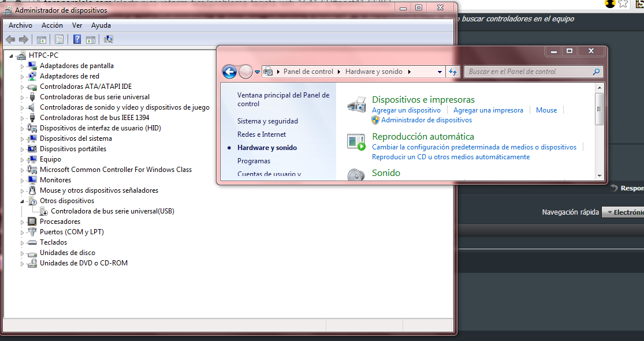The height and width of the screenshot is (341, 644).
Task: Collapse the Otros dispositivos node
Action: click(x=22, y=201)
